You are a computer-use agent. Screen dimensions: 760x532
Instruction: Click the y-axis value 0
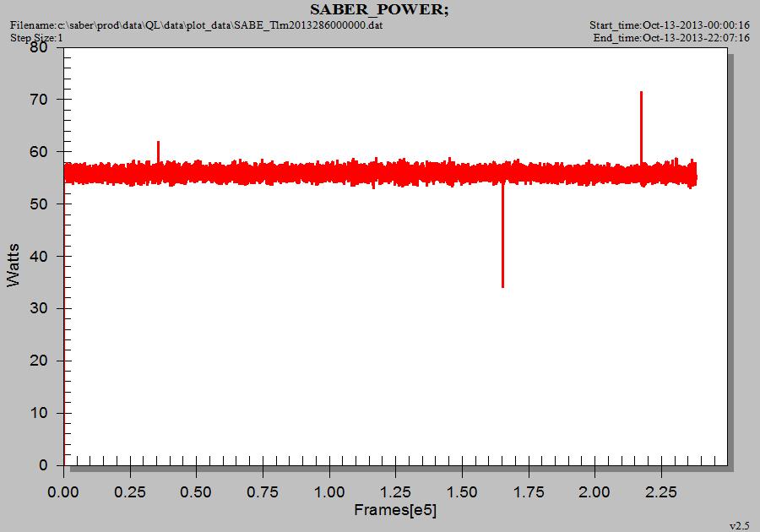point(43,465)
